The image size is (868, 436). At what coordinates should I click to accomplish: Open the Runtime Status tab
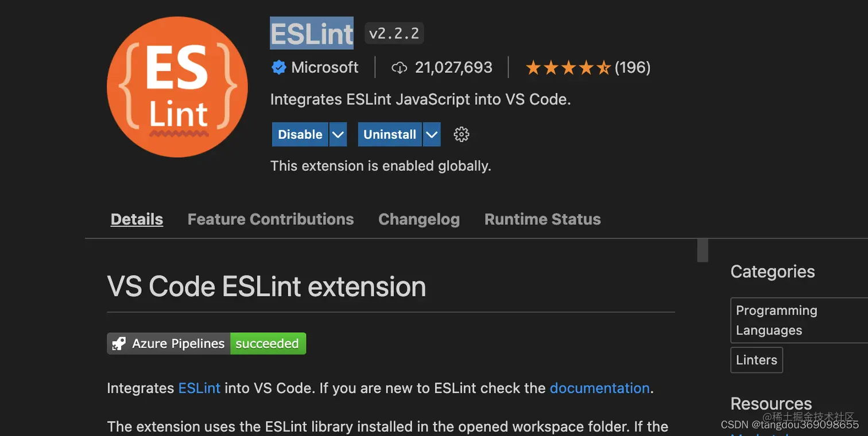coord(542,219)
